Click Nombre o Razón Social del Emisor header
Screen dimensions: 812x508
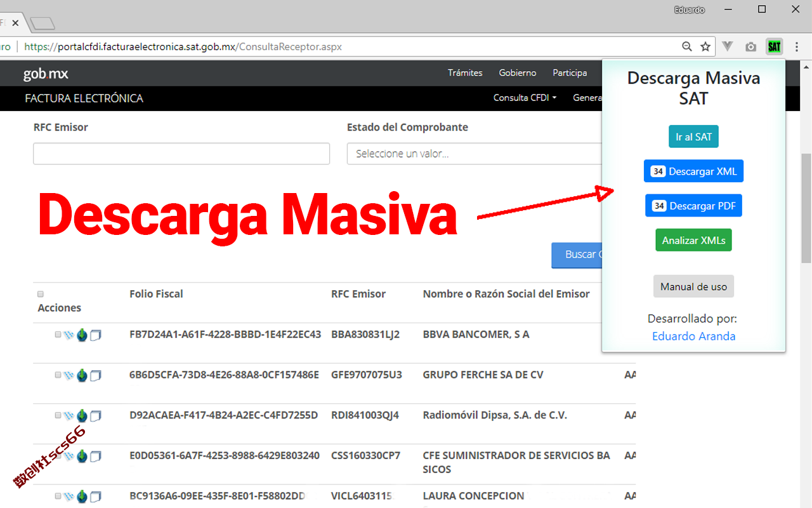click(506, 294)
